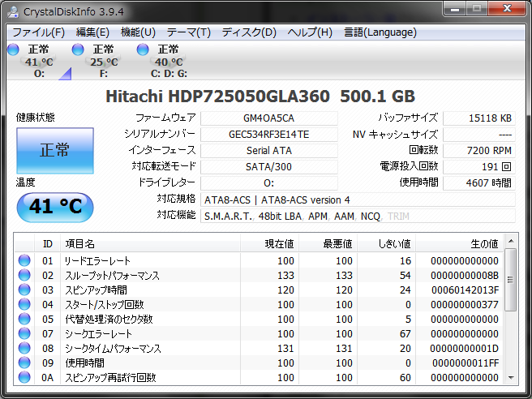Open the 言語(Language) menu
Image resolution: width=532 pixels, height=399 pixels.
pos(380,32)
